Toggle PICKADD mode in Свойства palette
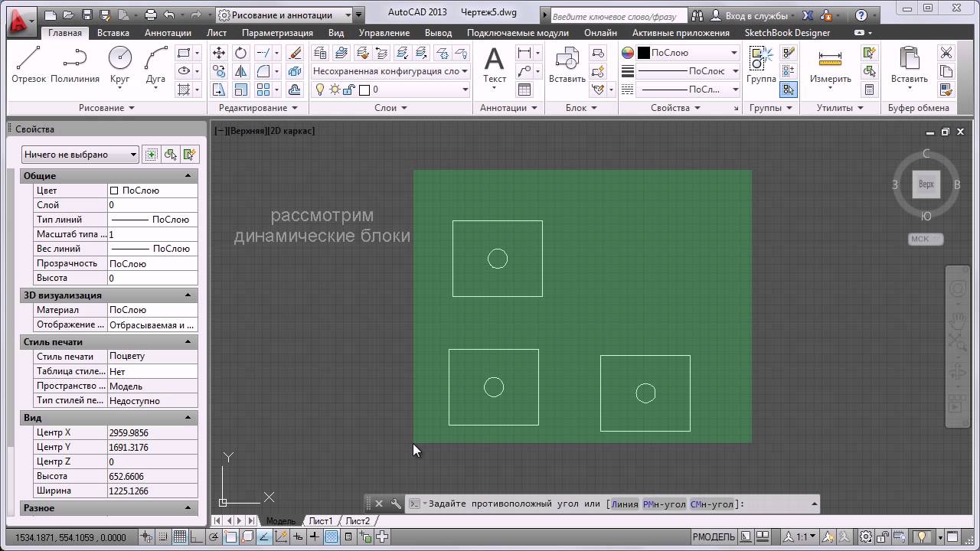Image resolution: width=980 pixels, height=551 pixels. [x=151, y=155]
